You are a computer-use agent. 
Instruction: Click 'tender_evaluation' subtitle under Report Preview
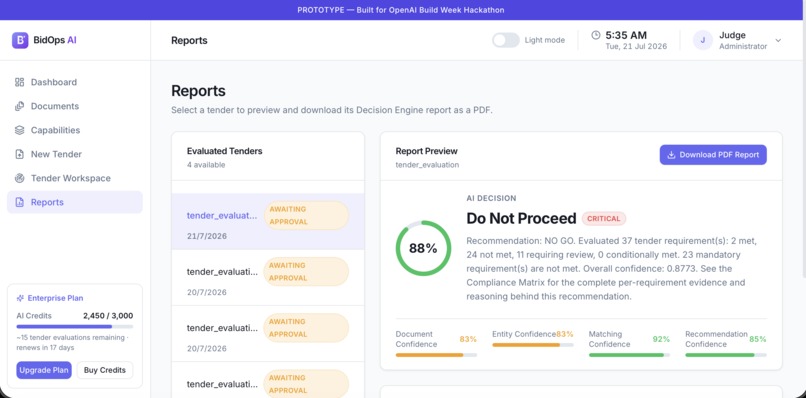click(x=427, y=165)
